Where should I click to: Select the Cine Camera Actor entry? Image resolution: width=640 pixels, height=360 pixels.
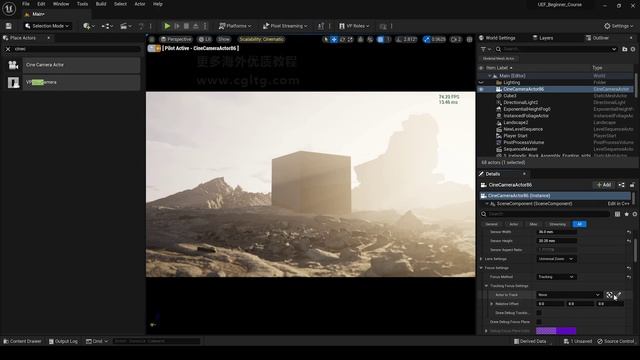pyautogui.click(x=73, y=65)
